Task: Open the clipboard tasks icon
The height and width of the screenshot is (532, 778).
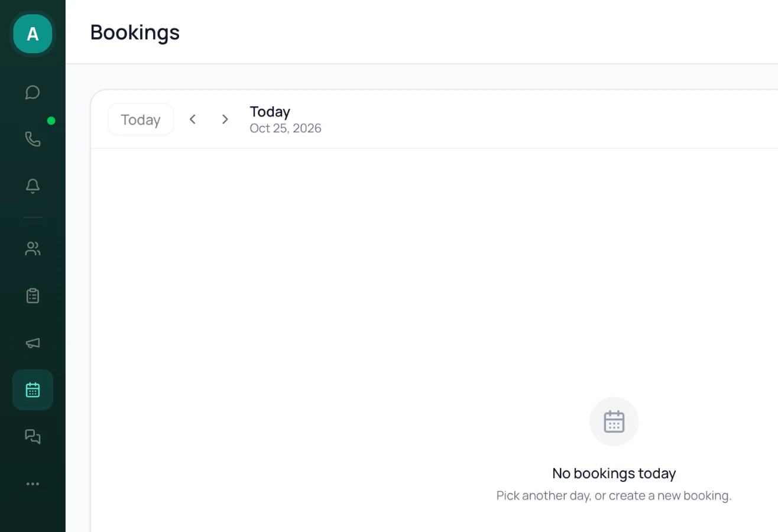Action: click(33, 296)
